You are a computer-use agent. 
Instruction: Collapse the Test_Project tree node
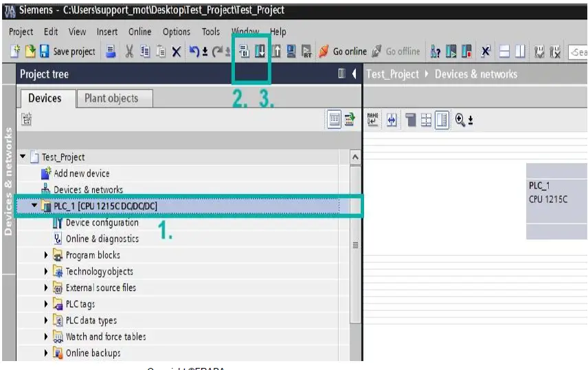(x=23, y=156)
